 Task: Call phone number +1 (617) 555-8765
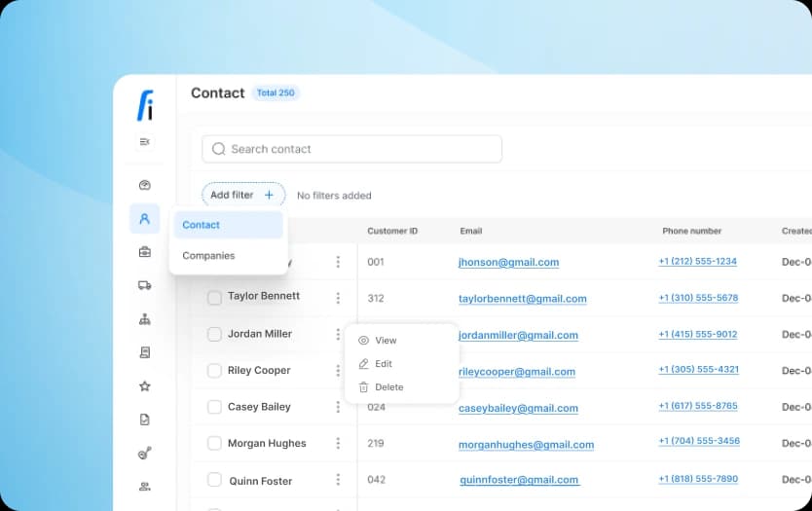pos(698,405)
